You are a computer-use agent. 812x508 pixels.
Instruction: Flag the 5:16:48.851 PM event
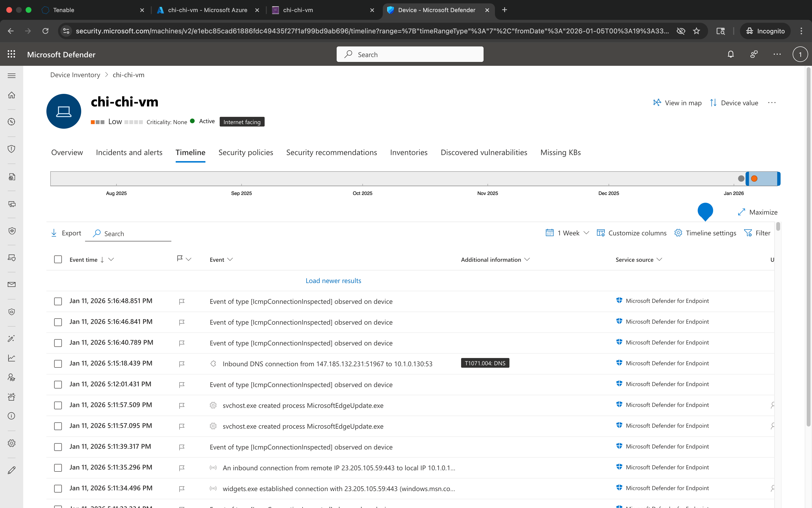click(x=181, y=302)
